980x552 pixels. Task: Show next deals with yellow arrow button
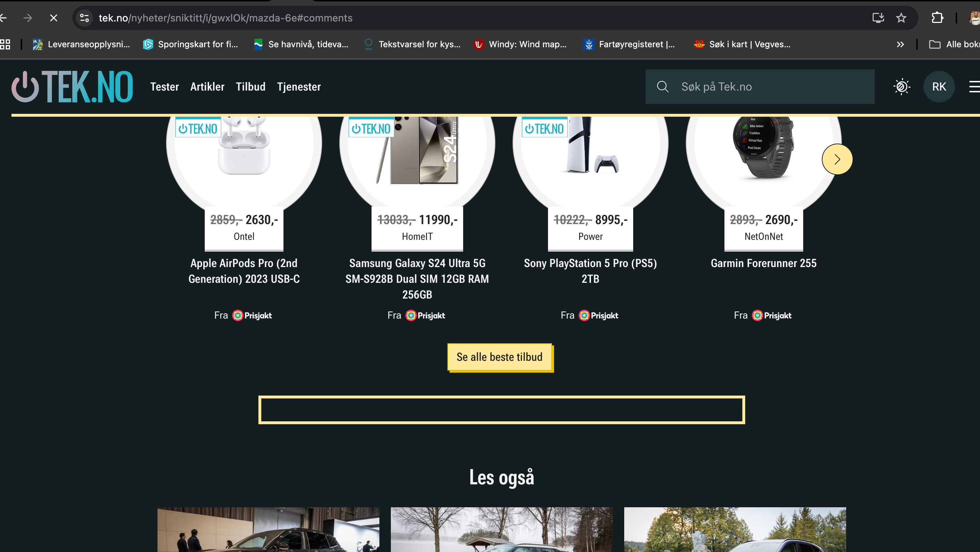point(837,159)
